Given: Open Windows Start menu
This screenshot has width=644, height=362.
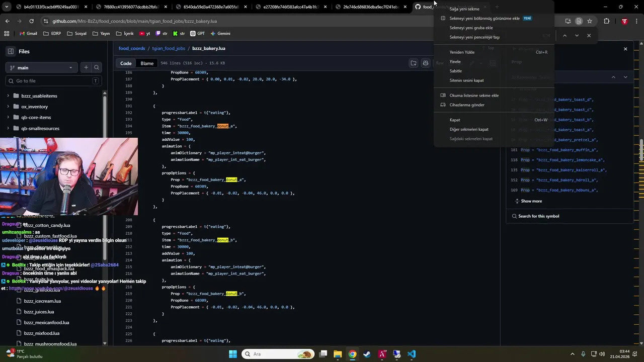Looking at the screenshot, I should click(x=232, y=354).
